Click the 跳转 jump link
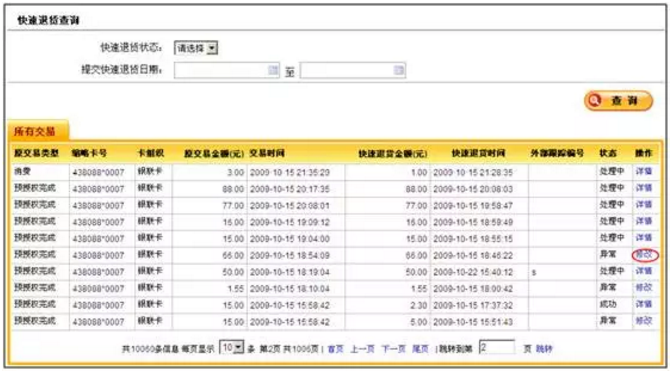This screenshot has width=672, height=372. pos(544,349)
